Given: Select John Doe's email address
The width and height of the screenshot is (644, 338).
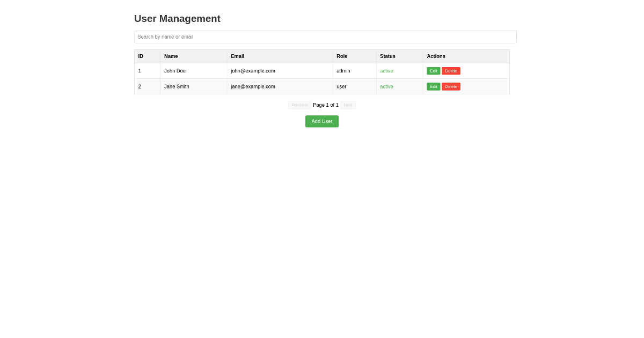Looking at the screenshot, I should 253,71.
